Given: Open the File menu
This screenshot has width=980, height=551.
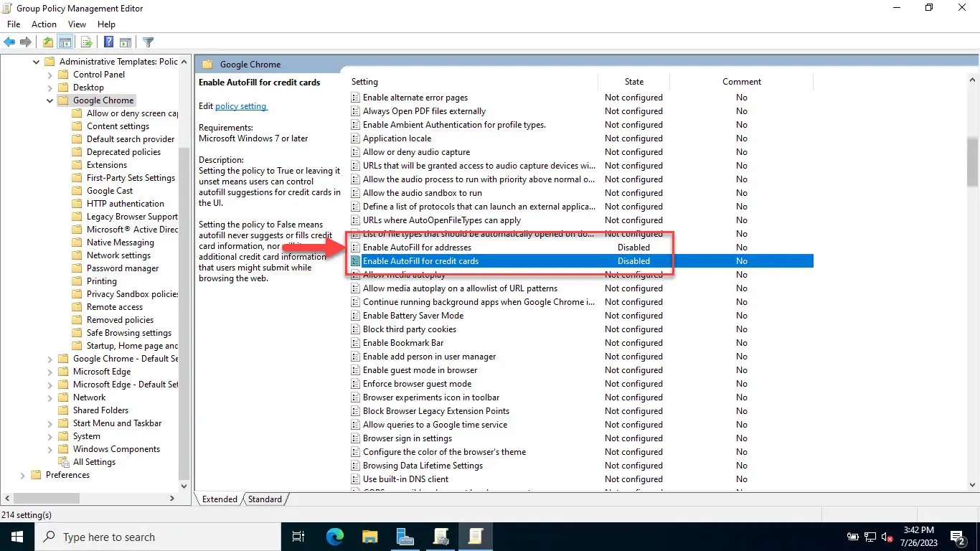Looking at the screenshot, I should tap(14, 24).
